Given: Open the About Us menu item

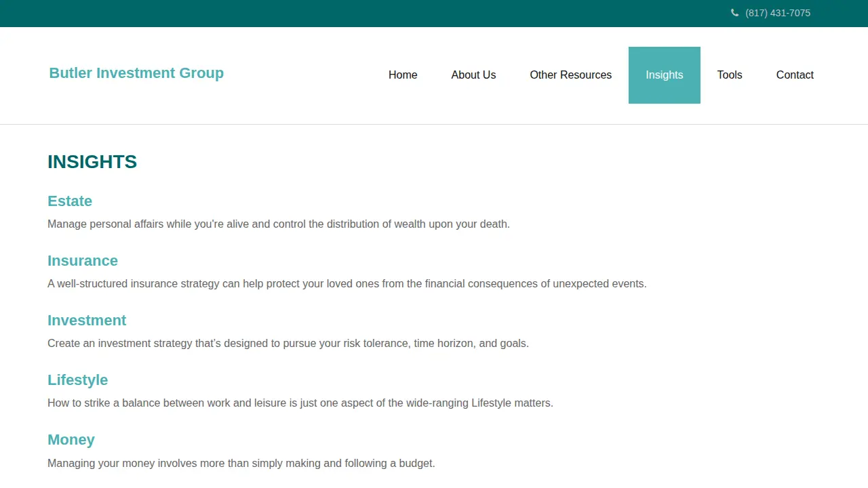Looking at the screenshot, I should pyautogui.click(x=473, y=75).
